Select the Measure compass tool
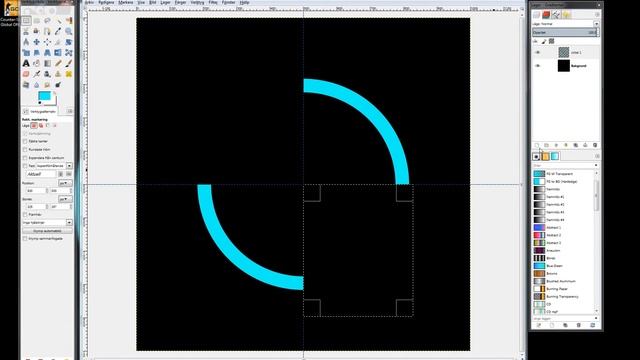 click(26, 42)
